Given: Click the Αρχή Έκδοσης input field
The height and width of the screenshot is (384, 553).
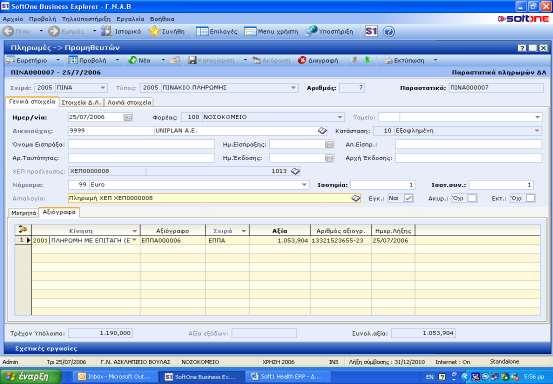Looking at the screenshot, I should click(469, 158).
